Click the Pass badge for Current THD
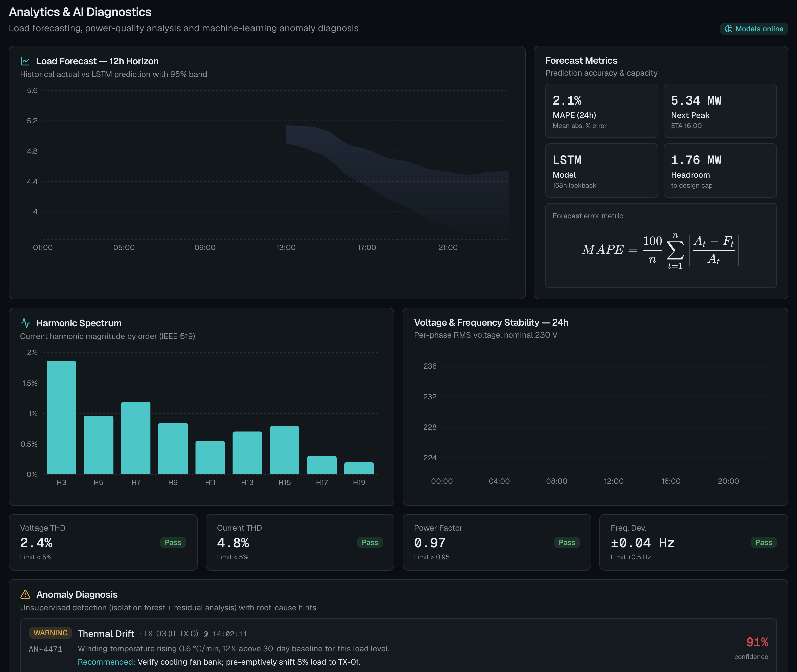Viewport: 797px width, 672px height. [x=370, y=542]
